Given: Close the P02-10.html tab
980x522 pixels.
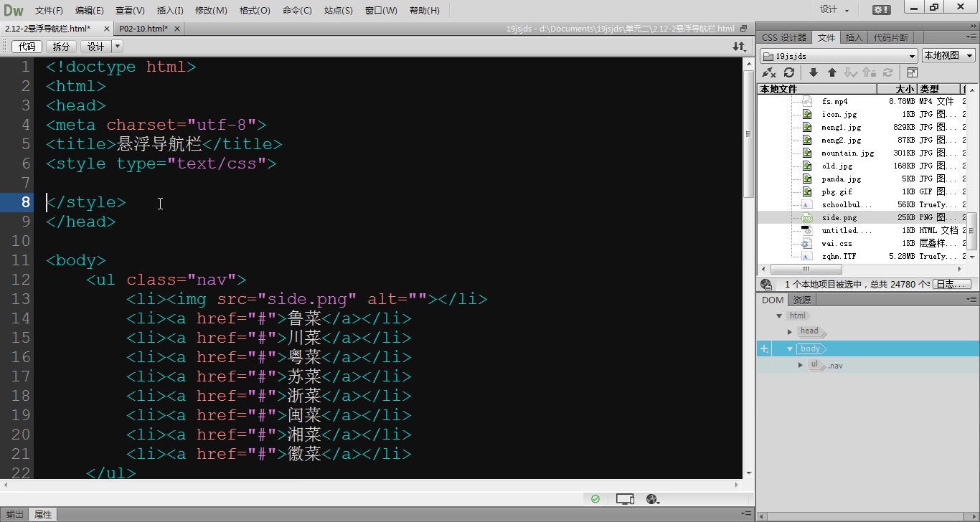Looking at the screenshot, I should [177, 29].
